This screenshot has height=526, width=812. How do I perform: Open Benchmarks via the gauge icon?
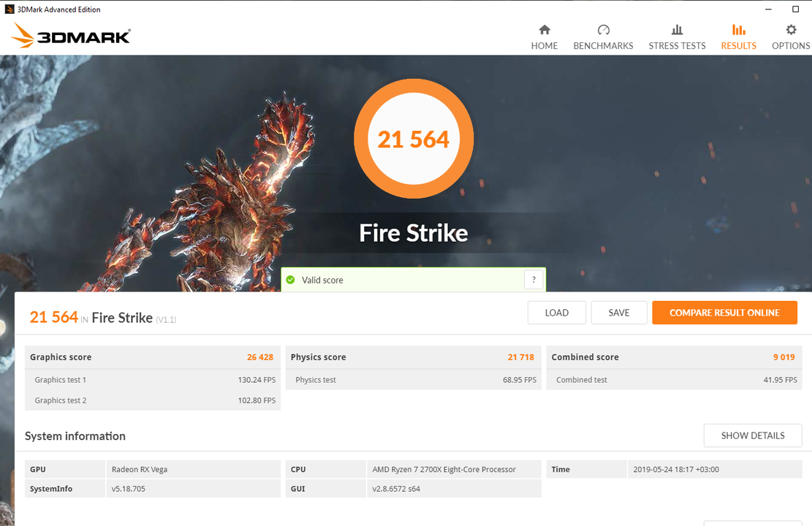603,29
